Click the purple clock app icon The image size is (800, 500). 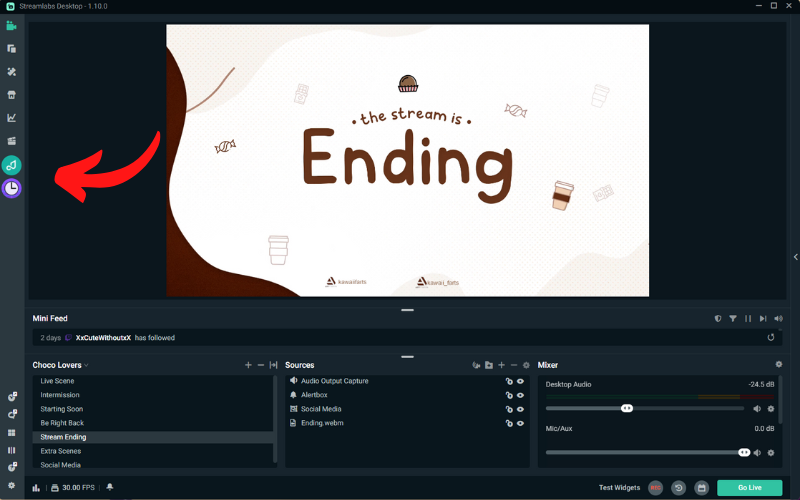pyautogui.click(x=12, y=188)
